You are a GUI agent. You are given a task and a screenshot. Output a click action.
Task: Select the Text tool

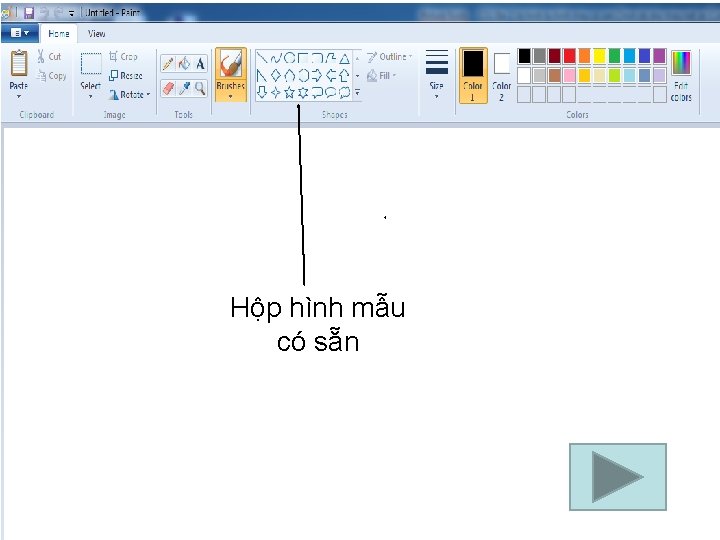200,63
